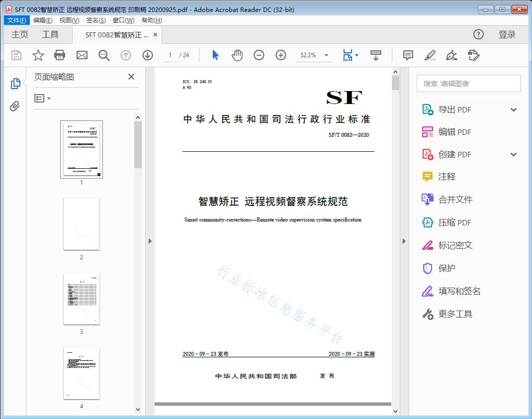Switch to the 工具 tab
532x419 pixels.
(50, 34)
